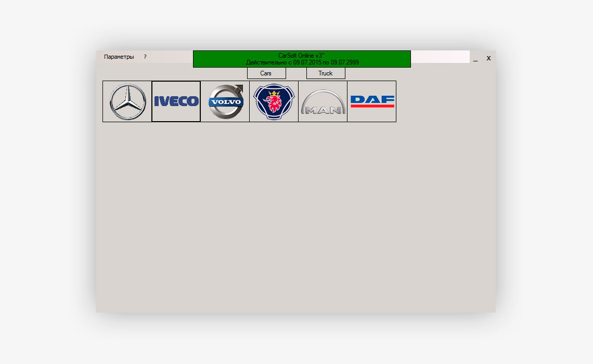
Task: Click title bar between ? and green banner
Action: point(170,57)
